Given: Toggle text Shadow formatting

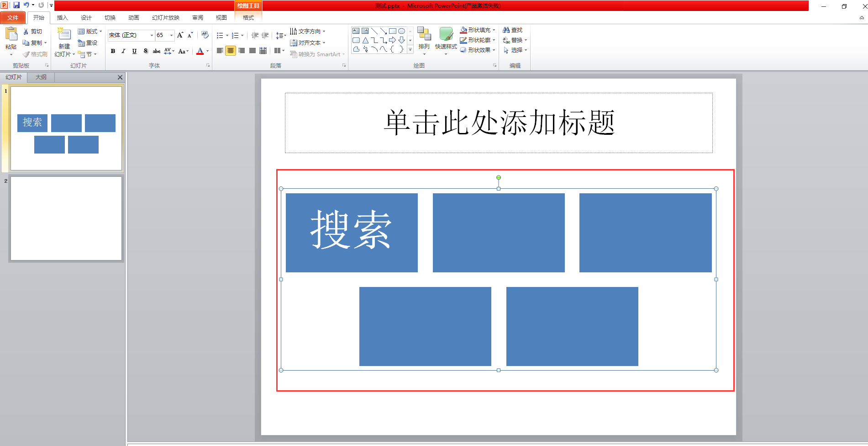Looking at the screenshot, I should 145,51.
